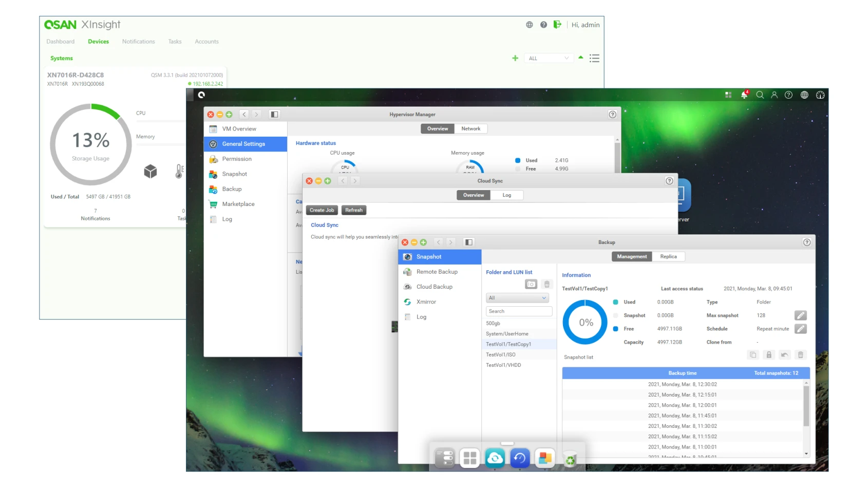Click search magnifier in QSM top bar

pos(760,95)
